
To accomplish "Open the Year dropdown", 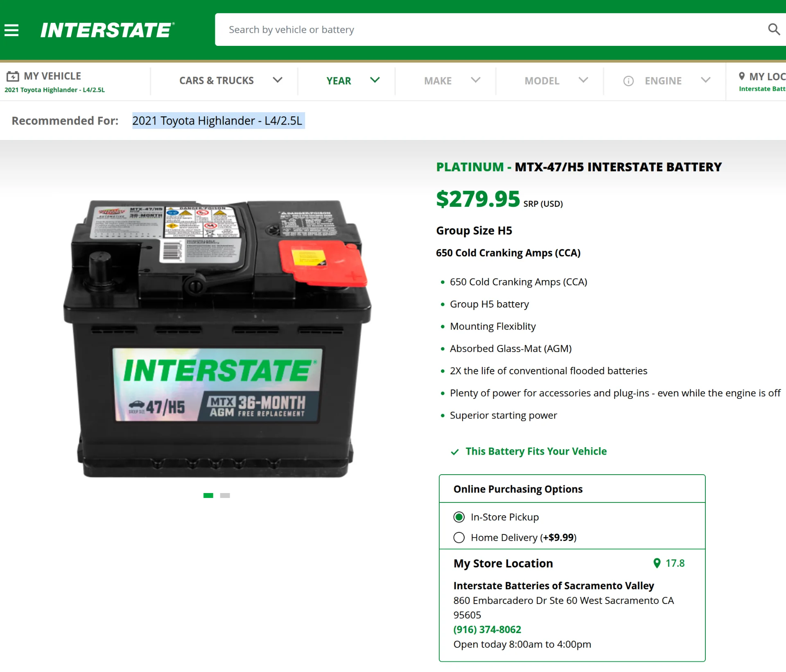I will coord(353,81).
